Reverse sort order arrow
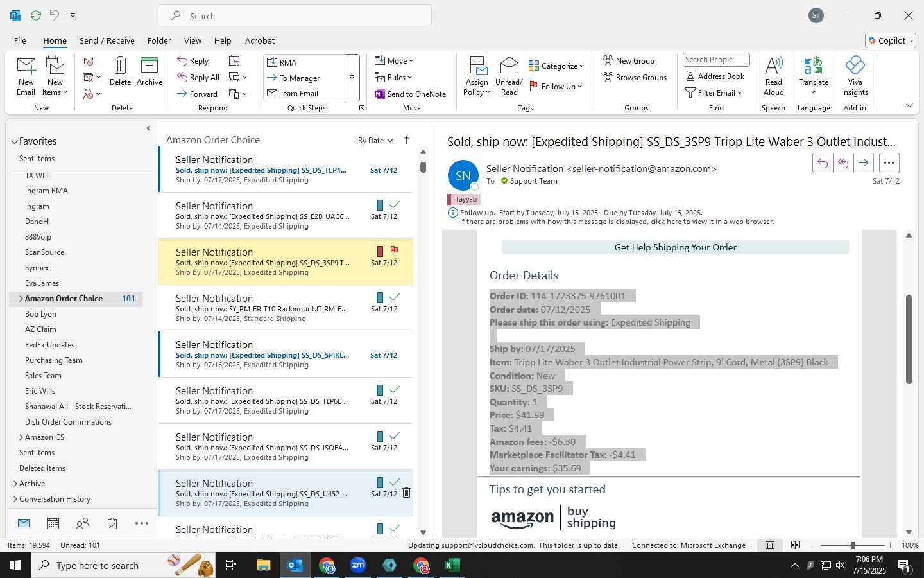 coord(406,140)
